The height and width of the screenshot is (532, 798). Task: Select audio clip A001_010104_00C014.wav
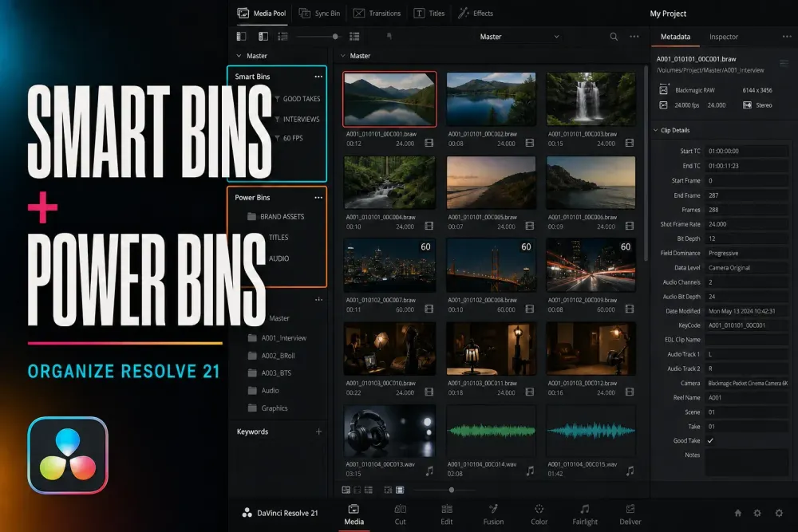pyautogui.click(x=491, y=431)
